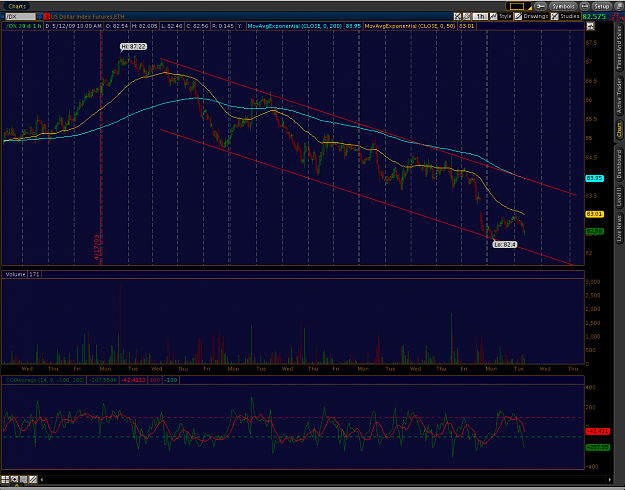Click the 4/17/09 vertical date marker
Image resolution: width=625 pixels, height=490 pixels.
pos(97,247)
